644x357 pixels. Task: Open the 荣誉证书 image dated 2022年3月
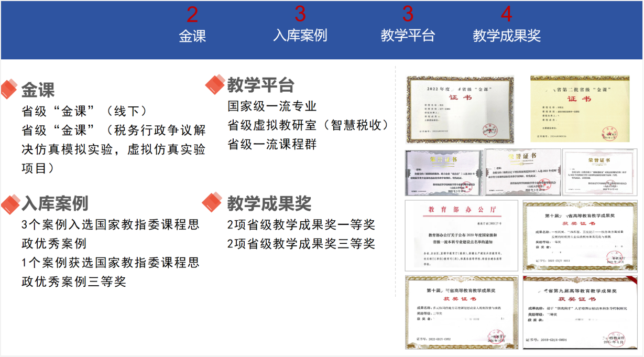point(444,173)
